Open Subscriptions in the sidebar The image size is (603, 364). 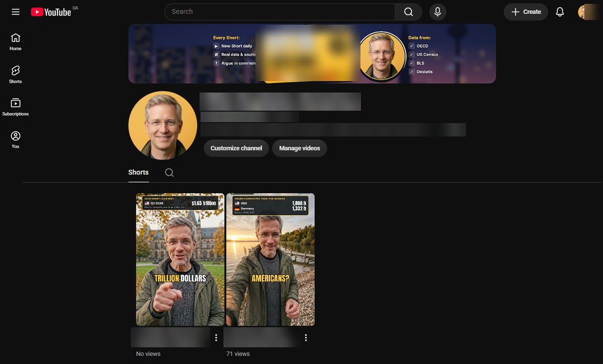pyautogui.click(x=16, y=107)
